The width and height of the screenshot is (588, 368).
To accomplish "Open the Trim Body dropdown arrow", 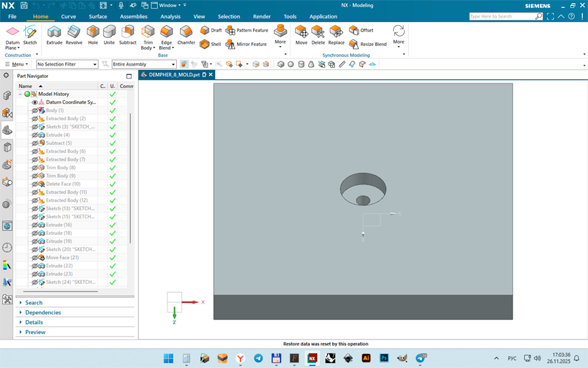I will pos(154,48).
